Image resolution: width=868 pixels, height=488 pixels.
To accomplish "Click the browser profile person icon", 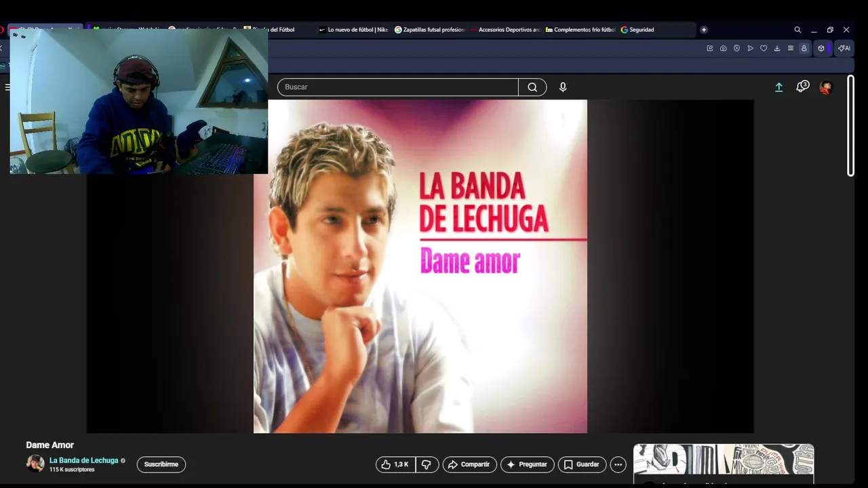I will [x=804, y=48].
